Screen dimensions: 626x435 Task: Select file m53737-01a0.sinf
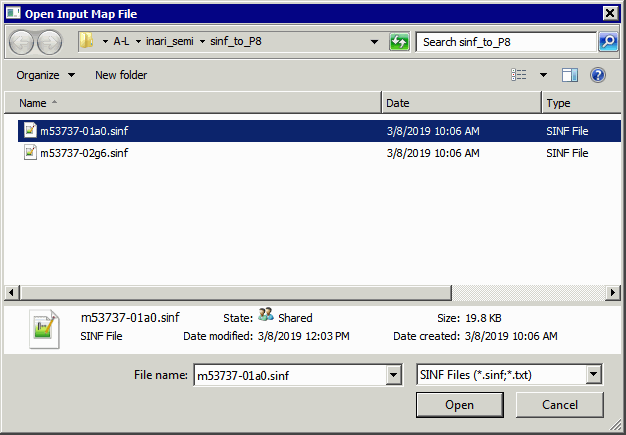click(x=319, y=131)
